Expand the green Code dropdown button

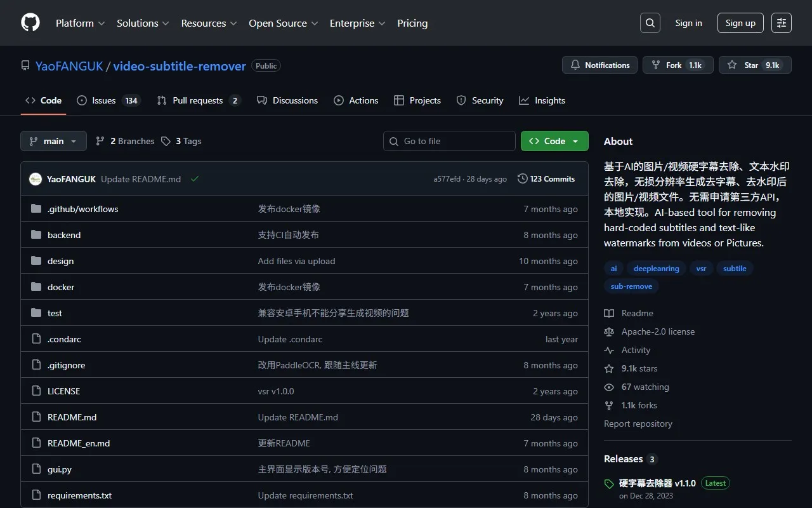click(x=554, y=141)
